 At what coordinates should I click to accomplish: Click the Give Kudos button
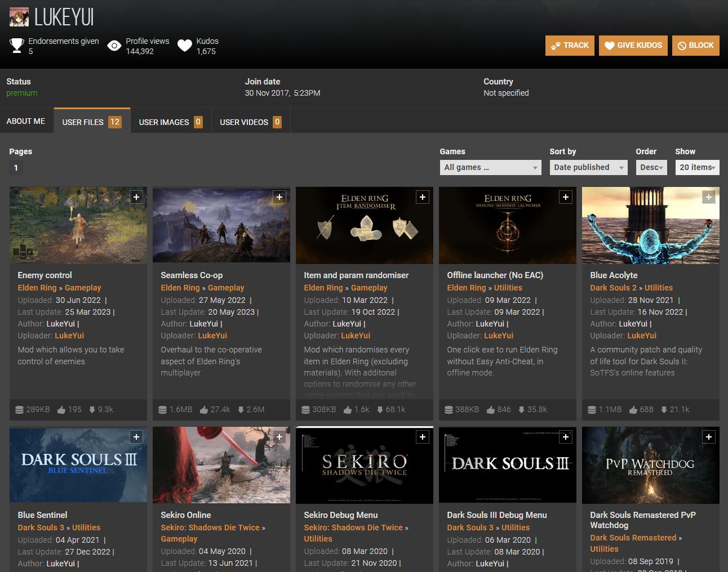coord(633,46)
